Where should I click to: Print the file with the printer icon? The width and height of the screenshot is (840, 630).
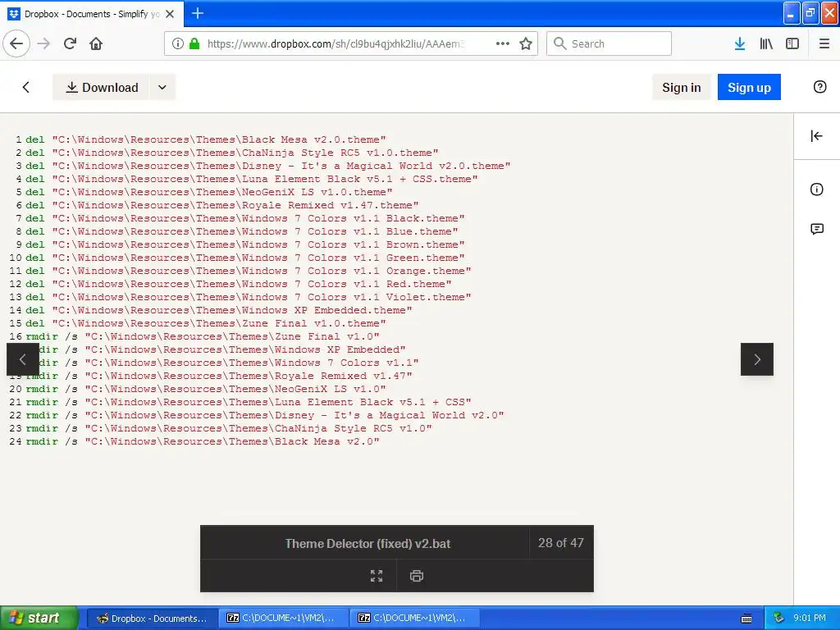tap(416, 576)
